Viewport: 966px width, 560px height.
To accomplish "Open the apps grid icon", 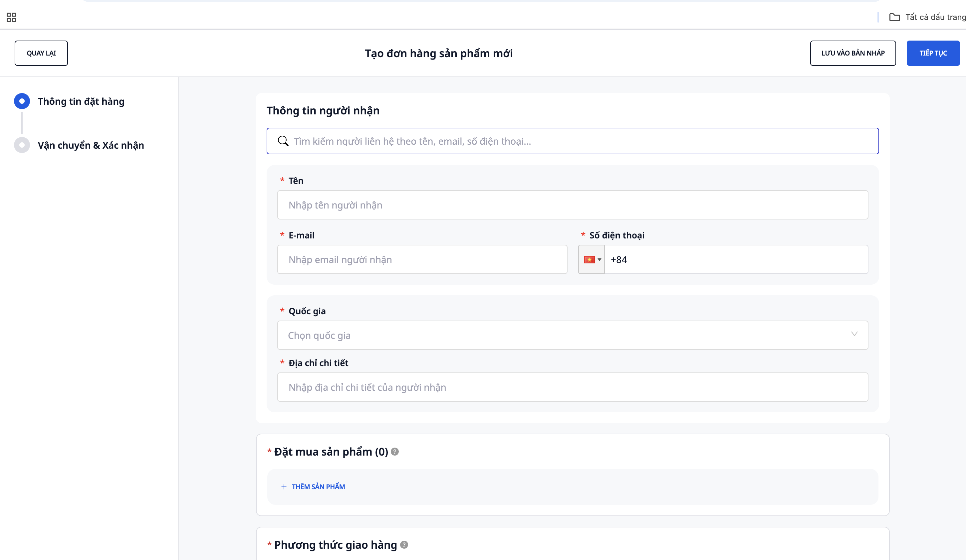I will point(12,17).
